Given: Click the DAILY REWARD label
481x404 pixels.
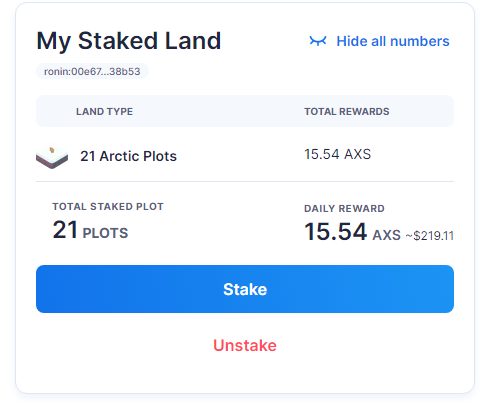Looking at the screenshot, I should tap(344, 209).
